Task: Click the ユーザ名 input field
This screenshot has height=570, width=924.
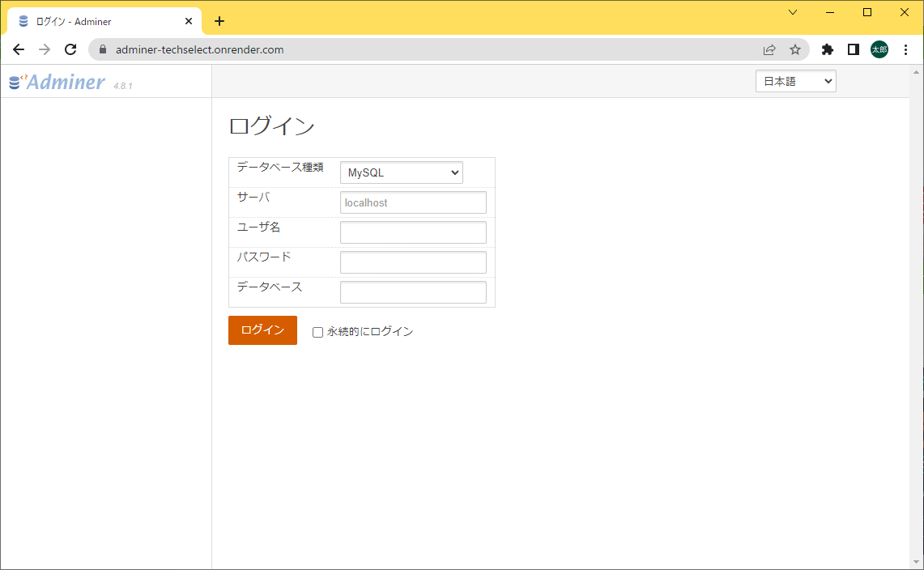Action: tap(413, 232)
